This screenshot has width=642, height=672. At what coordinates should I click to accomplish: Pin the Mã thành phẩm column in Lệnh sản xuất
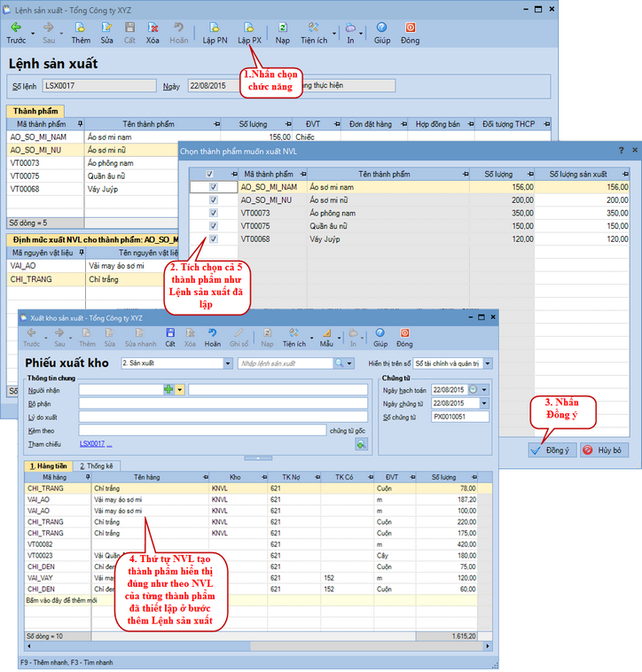80,124
